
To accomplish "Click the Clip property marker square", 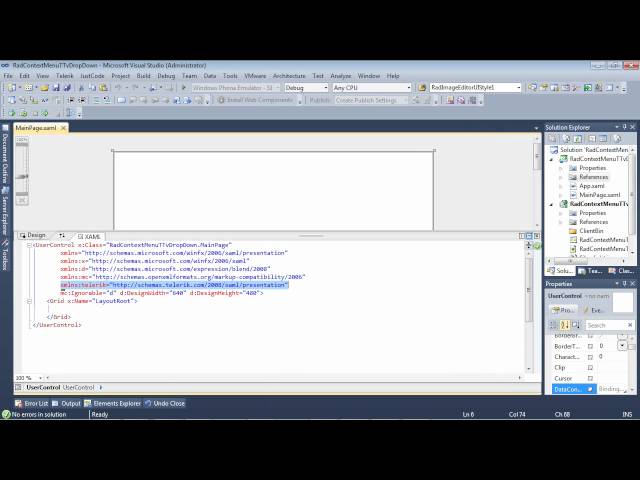I will [590, 368].
